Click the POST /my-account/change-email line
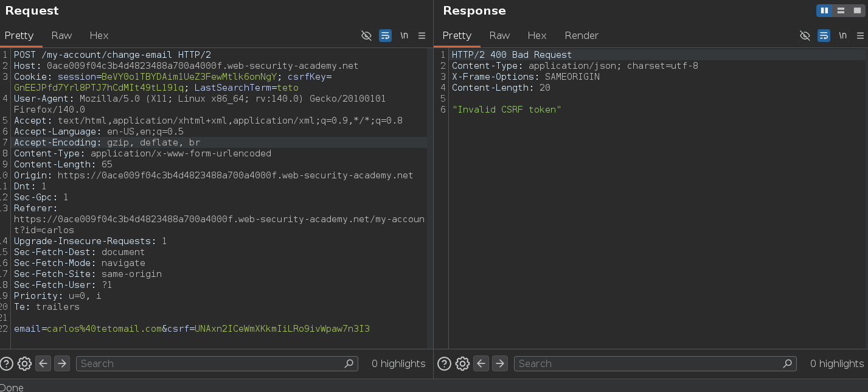 click(x=113, y=55)
